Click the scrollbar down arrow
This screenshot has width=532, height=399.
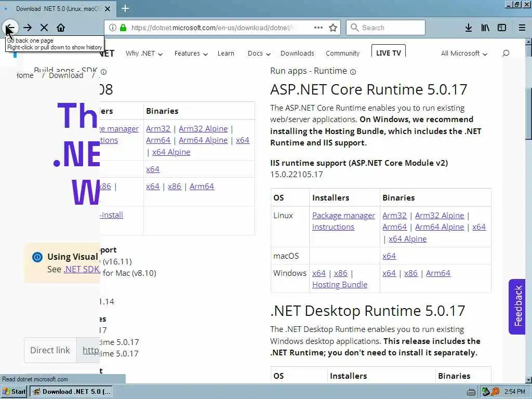click(528, 380)
